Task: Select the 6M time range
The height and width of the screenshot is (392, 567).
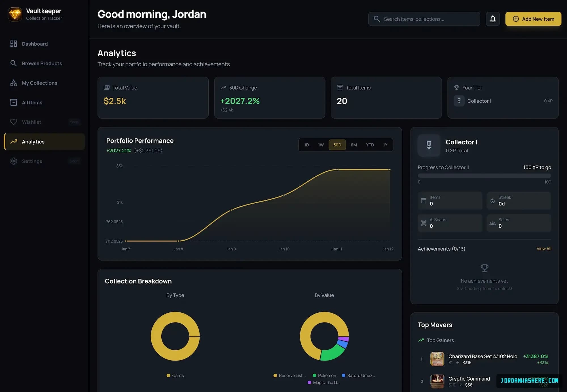Action: [354, 145]
